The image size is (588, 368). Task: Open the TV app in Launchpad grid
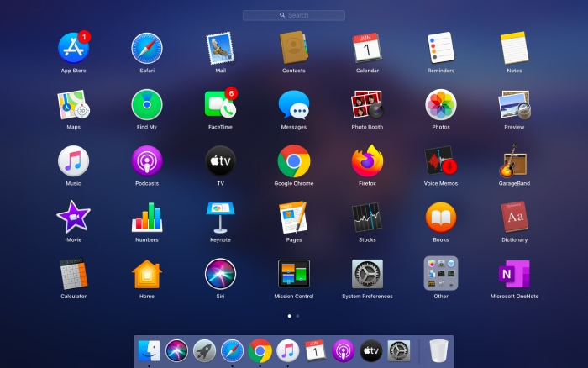[x=220, y=161]
